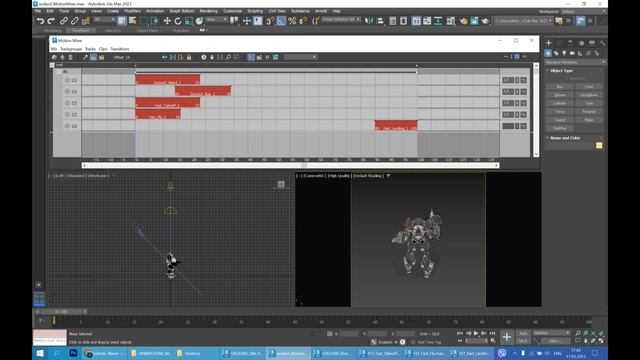Select the Select and Link tool
The image size is (640, 360).
(x=64, y=21)
